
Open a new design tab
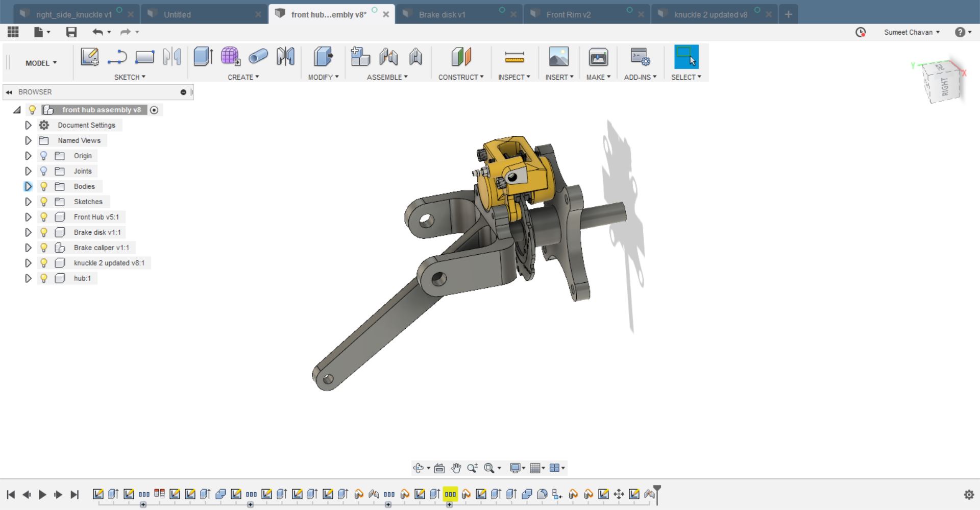pos(788,14)
